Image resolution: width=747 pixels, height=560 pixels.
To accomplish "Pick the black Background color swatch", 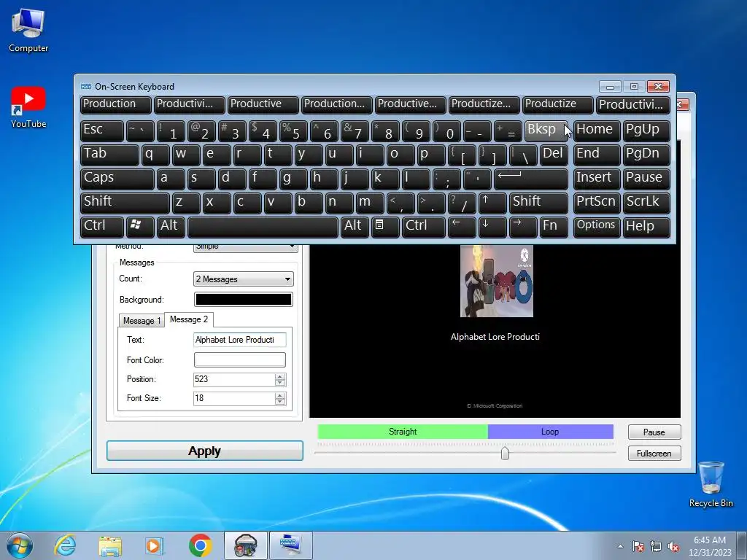I will tap(244, 300).
